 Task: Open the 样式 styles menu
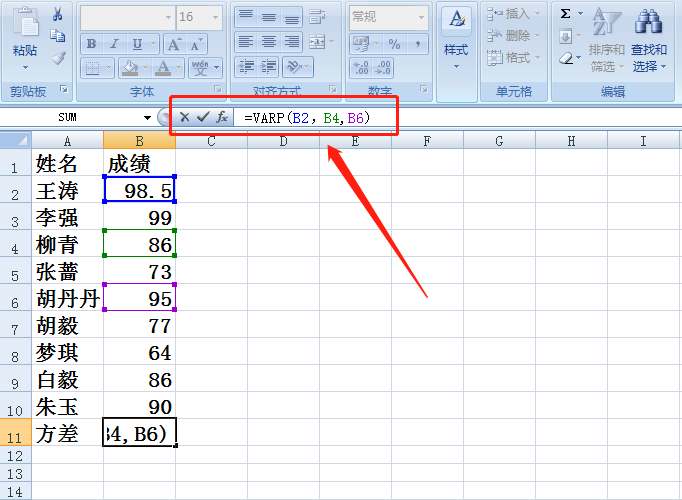click(456, 40)
